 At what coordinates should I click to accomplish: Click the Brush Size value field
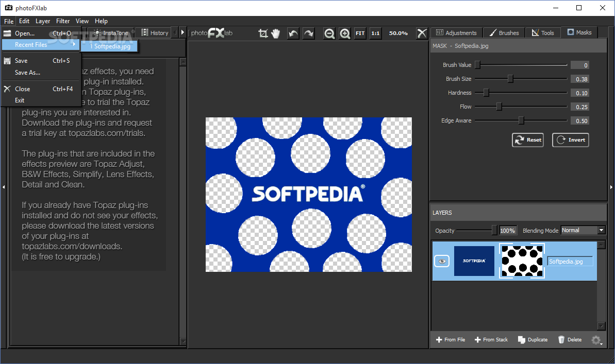point(580,79)
